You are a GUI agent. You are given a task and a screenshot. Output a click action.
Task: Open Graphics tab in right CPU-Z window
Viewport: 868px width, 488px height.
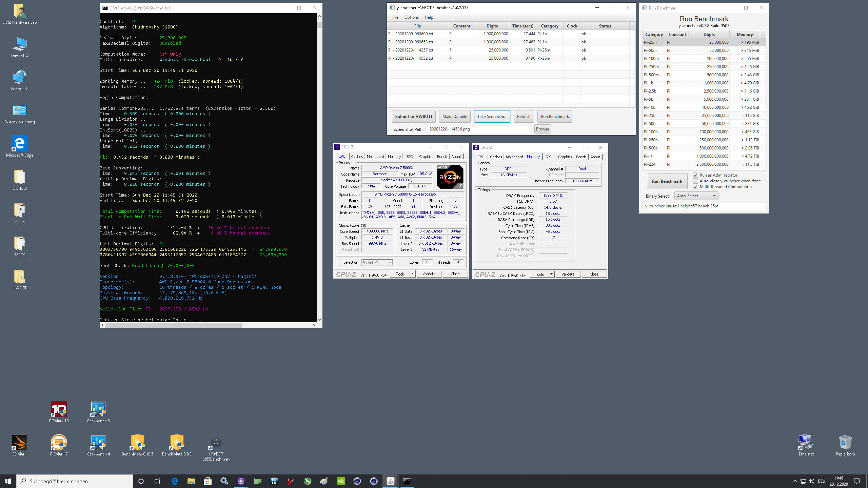click(x=565, y=157)
